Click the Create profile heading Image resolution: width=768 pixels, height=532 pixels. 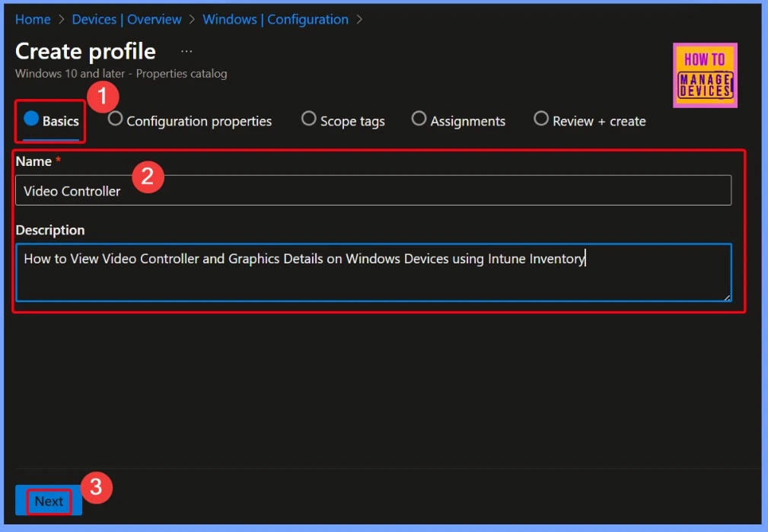coord(86,52)
